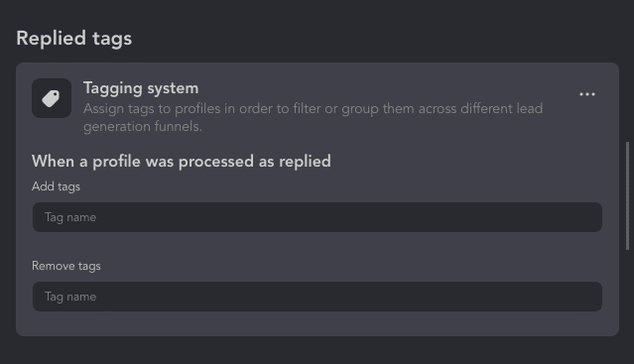Viewport: 634px width, 364px height.
Task: Open the three-dot more options menu
Action: click(x=586, y=94)
